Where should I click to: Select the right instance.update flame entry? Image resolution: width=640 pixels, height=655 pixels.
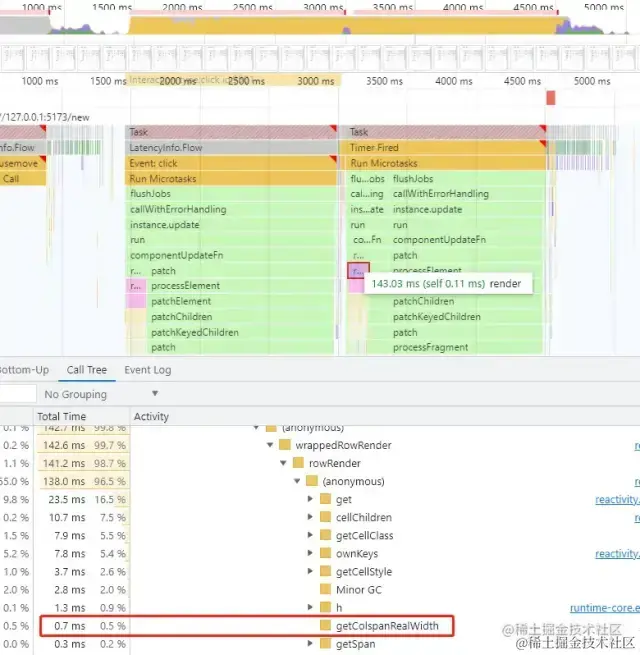466,209
